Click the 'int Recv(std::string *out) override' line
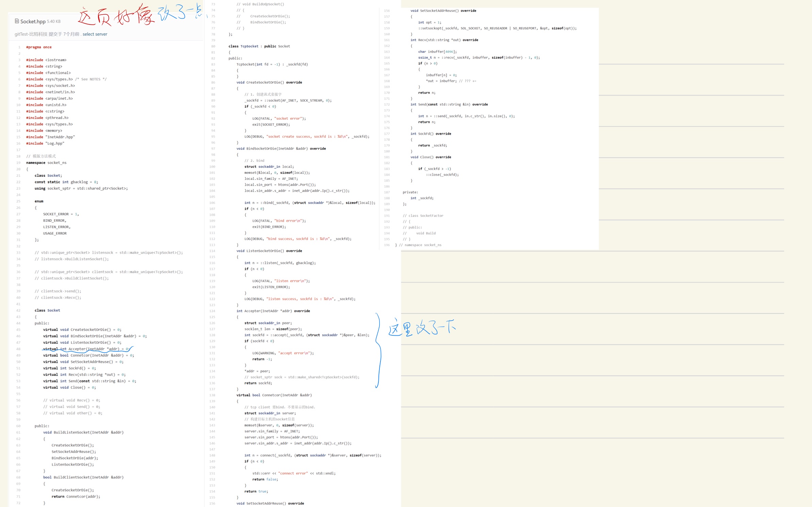The image size is (812, 507). click(444, 40)
